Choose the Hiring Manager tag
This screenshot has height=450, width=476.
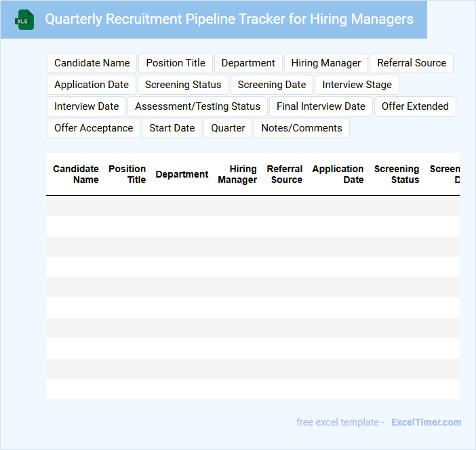(x=326, y=63)
